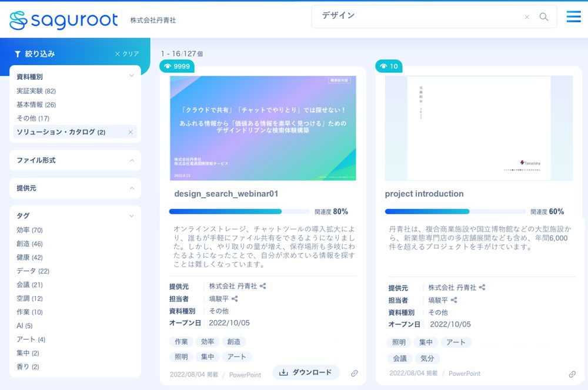Collapse the 資料種別 section
Viewport: 588px width, 390px height.
(132, 76)
